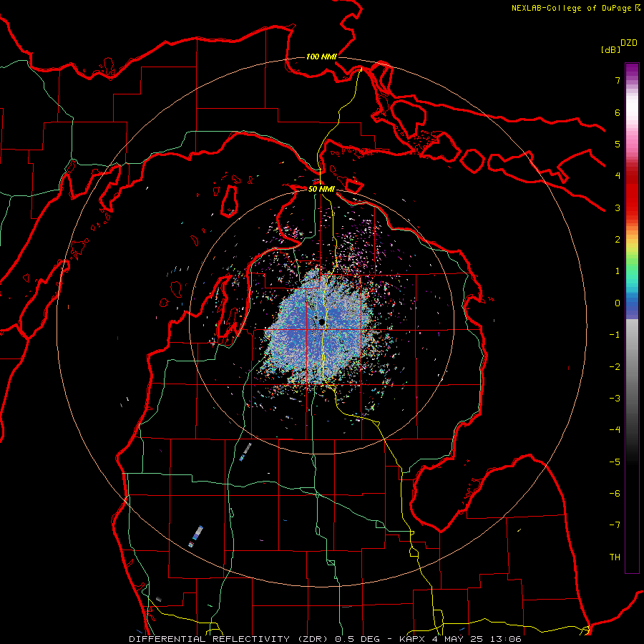Click the black radar site dot at center
This screenshot has height=644, width=644.
pos(321,321)
